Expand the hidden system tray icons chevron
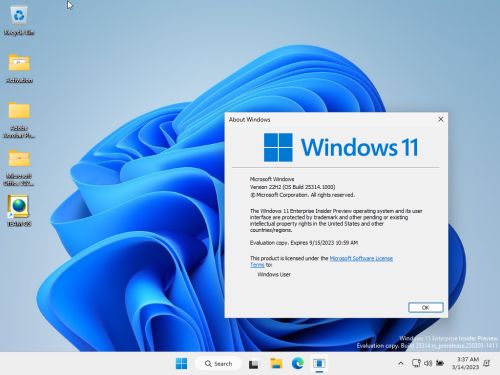 [401, 363]
